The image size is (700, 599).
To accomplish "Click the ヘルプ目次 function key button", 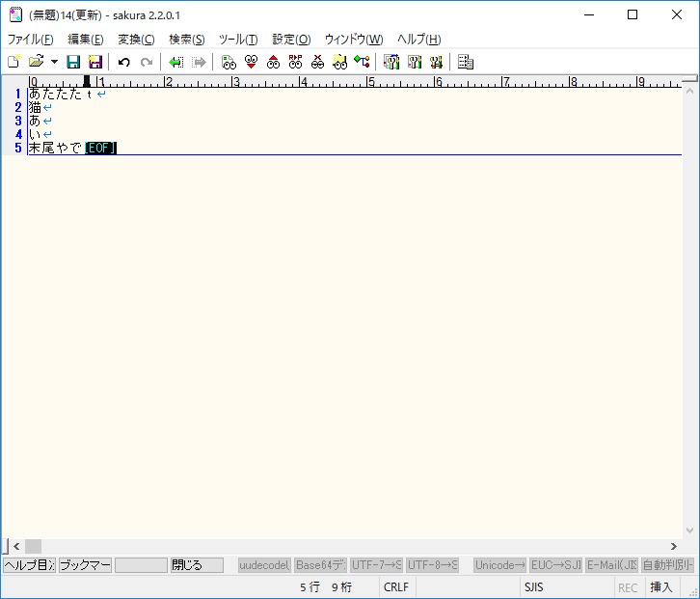I will click(x=30, y=565).
